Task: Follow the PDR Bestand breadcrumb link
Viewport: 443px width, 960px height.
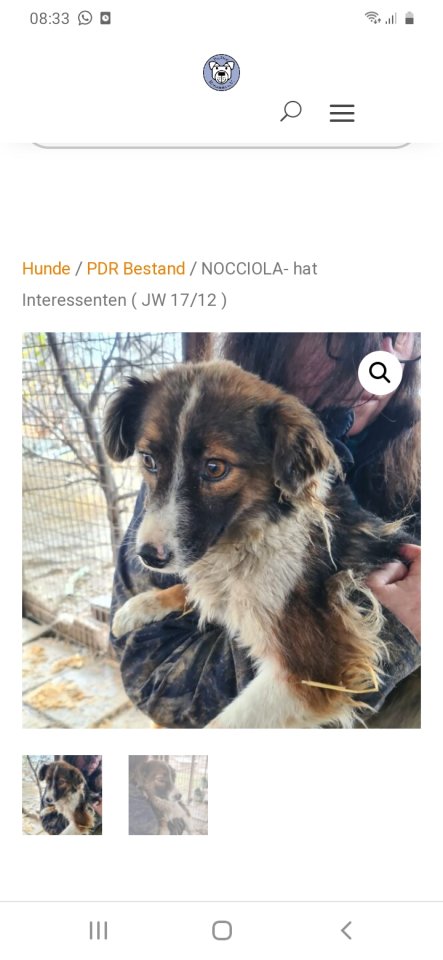Action: pos(136,269)
